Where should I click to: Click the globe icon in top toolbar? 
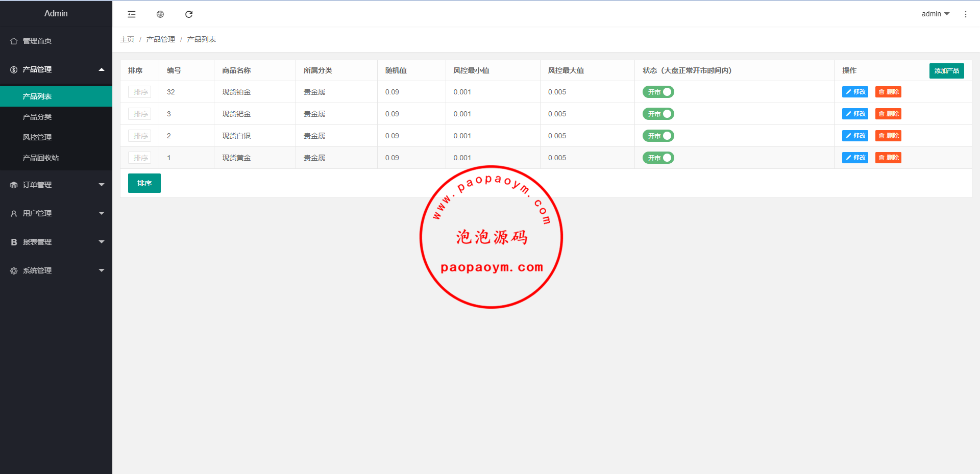[x=160, y=14]
